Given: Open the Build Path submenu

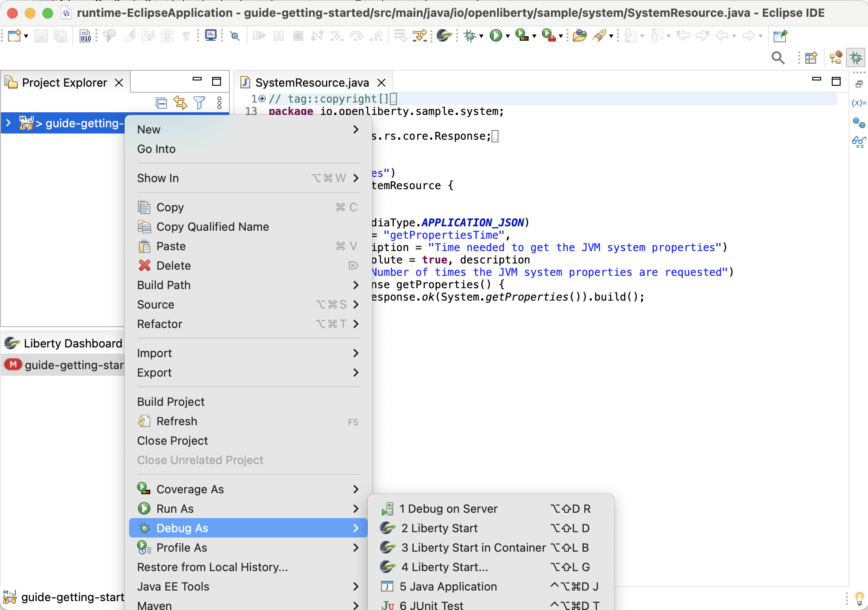Looking at the screenshot, I should click(x=248, y=285).
